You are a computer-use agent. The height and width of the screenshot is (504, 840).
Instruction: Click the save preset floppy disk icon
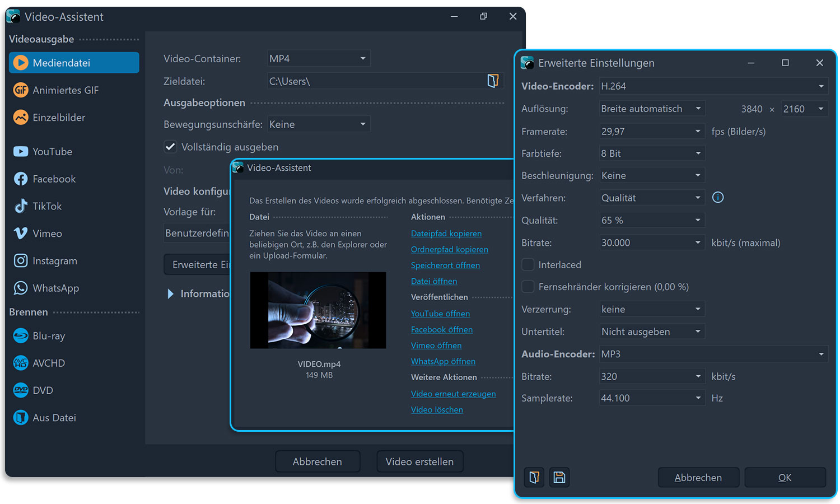click(x=559, y=477)
